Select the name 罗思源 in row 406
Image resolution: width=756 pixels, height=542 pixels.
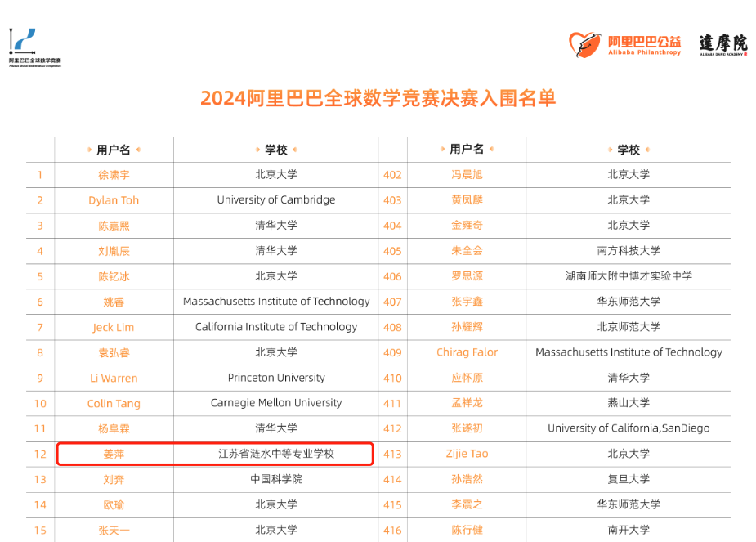pyautogui.click(x=467, y=276)
